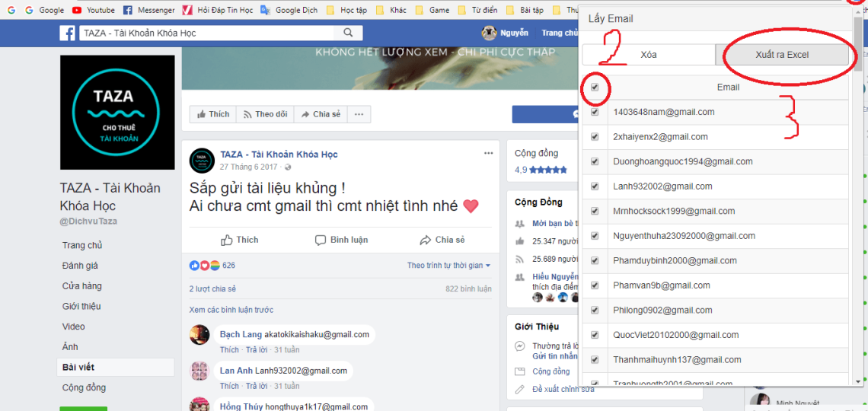Click the page Thích button

click(x=213, y=114)
